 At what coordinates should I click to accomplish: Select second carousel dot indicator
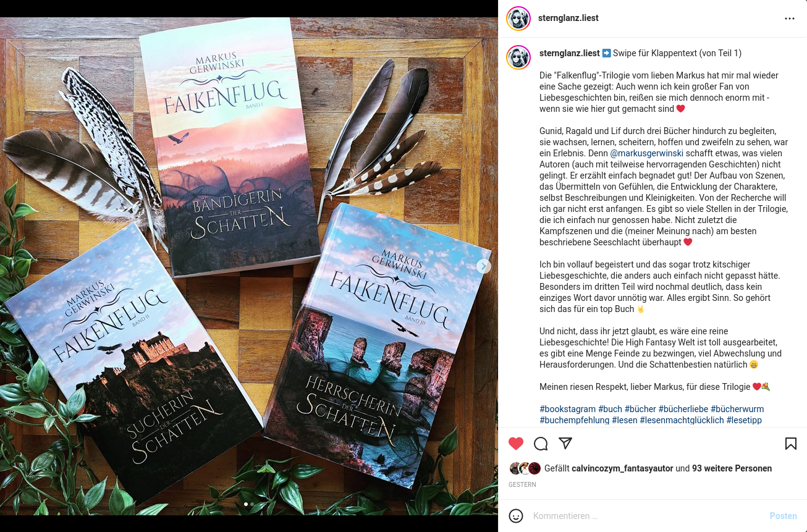tap(252, 504)
